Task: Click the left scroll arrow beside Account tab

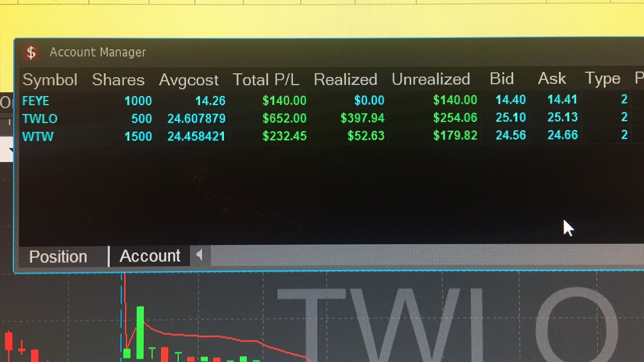Action: coord(199,255)
